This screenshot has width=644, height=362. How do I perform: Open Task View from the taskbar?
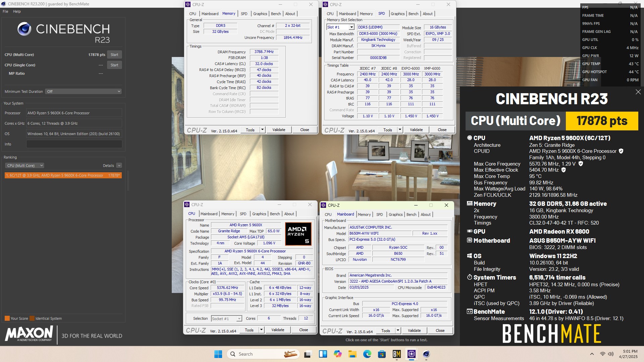pos(308,354)
